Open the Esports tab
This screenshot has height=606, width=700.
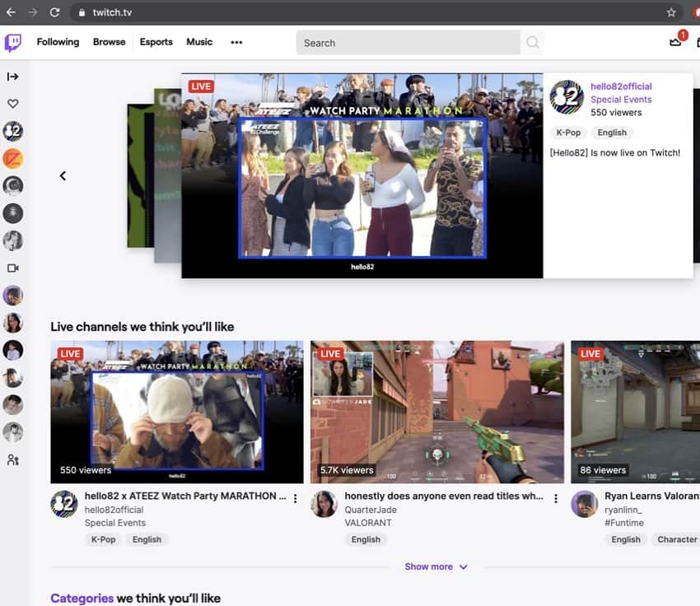tap(156, 42)
